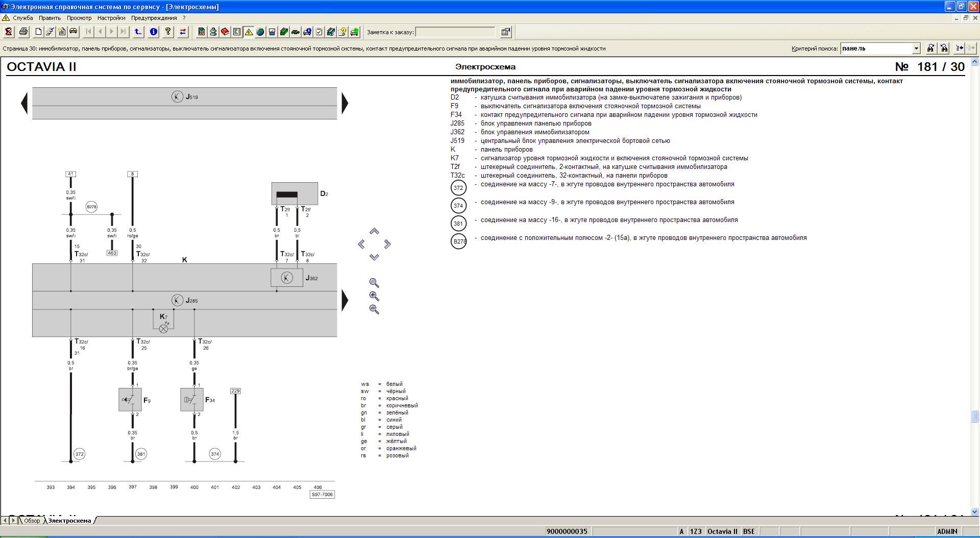Pan diagram left with arrow
This screenshot has width=980, height=538.
coord(361,244)
